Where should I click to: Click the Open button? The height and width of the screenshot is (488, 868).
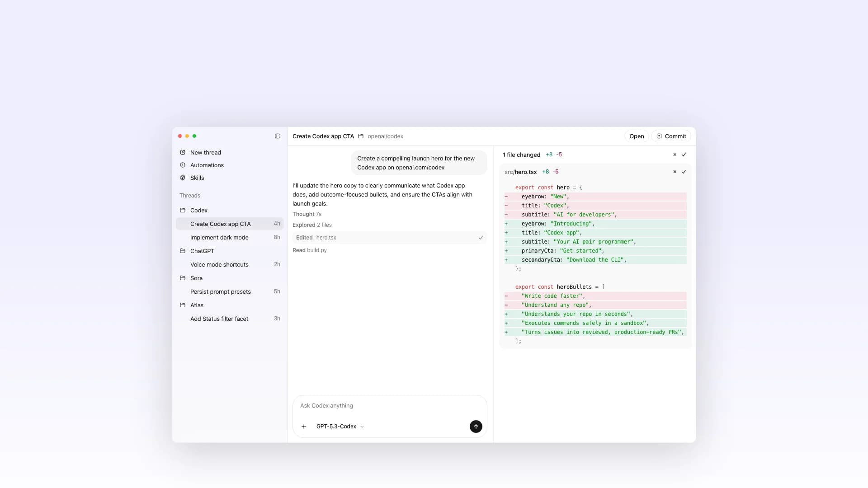[x=636, y=136]
